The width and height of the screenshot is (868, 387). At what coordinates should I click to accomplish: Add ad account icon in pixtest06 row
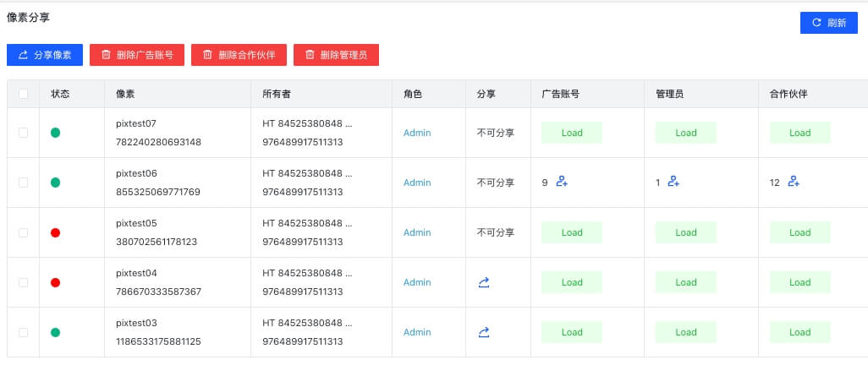click(x=562, y=182)
